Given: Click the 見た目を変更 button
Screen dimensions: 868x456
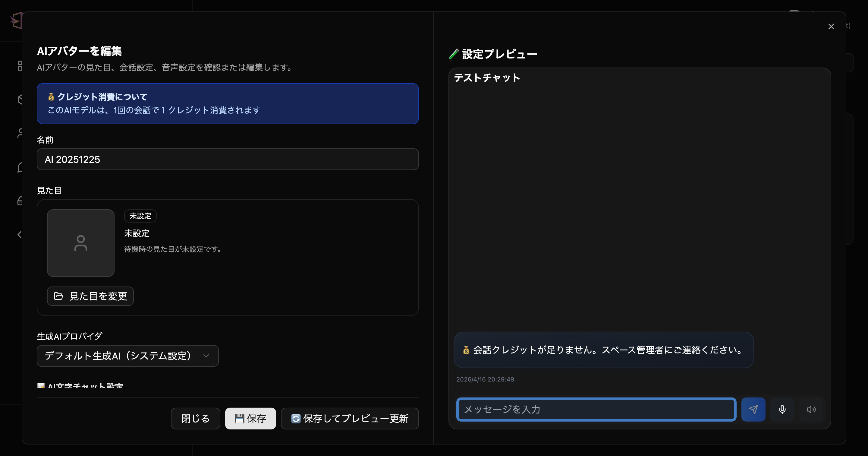Looking at the screenshot, I should [90, 296].
